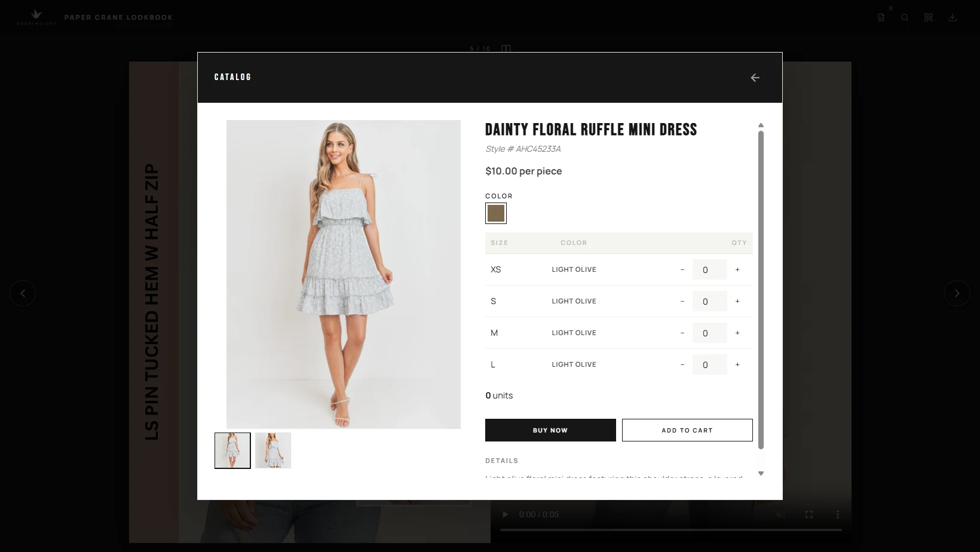Click the Details heading
Screen dimensions: 980x552
coord(502,461)
